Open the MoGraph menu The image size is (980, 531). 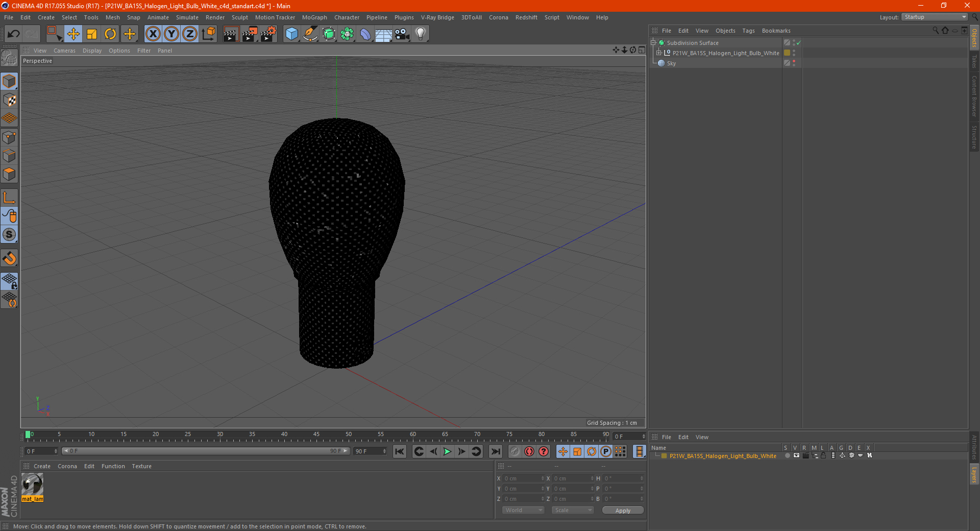click(x=314, y=17)
